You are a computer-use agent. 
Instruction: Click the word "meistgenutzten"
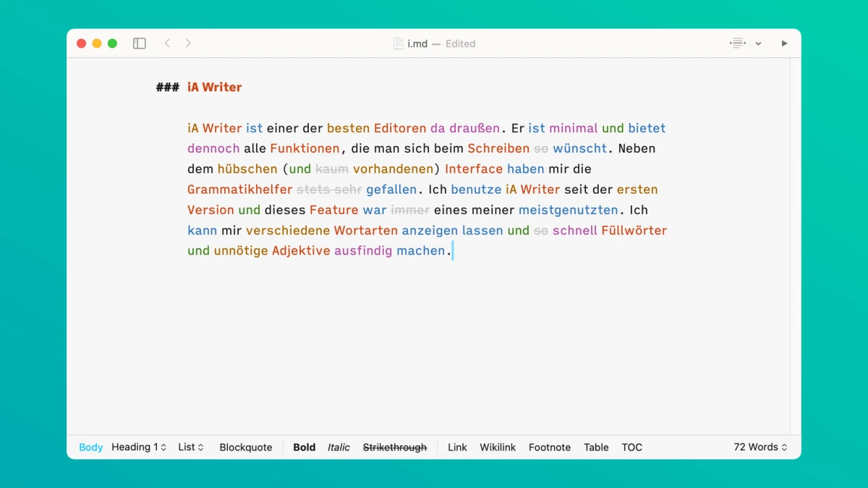(x=569, y=210)
